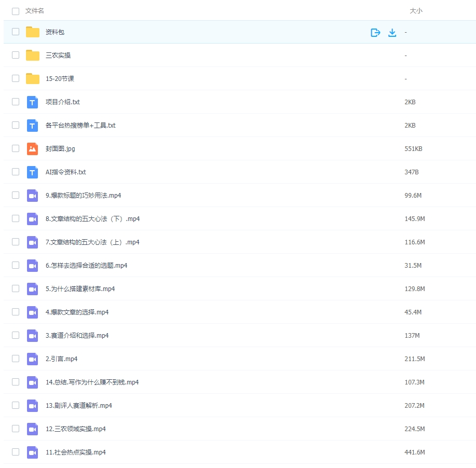Check the box for 资料包 folder
The image size is (476, 468).
(16, 32)
